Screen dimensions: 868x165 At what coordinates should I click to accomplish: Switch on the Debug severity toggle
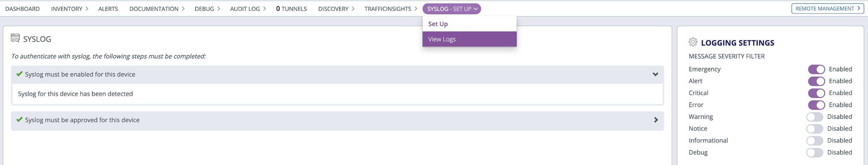click(815, 152)
